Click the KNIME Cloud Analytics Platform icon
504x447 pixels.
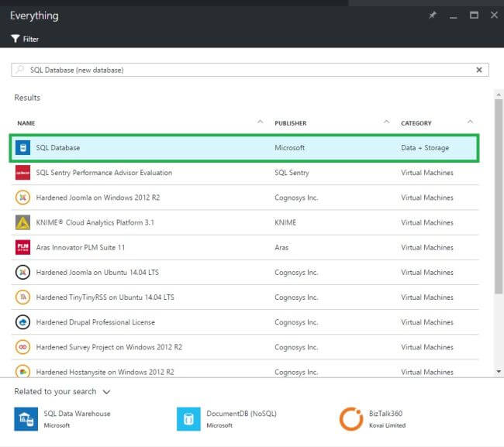pos(22,222)
